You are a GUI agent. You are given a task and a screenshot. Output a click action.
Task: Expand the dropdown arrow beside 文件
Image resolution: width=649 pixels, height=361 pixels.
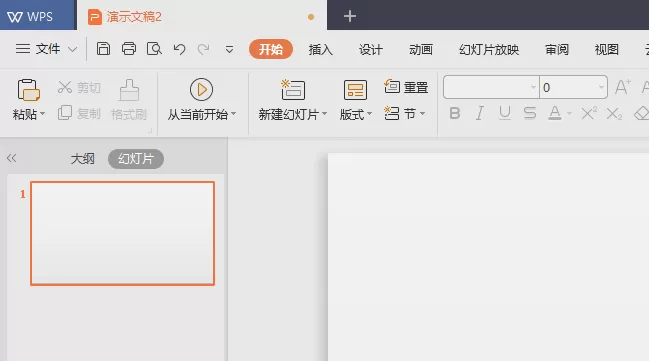coord(72,49)
